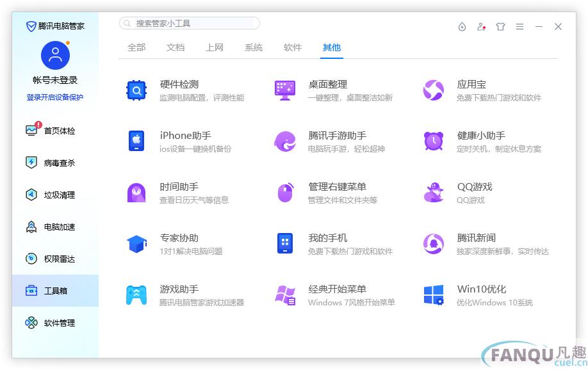The height and width of the screenshot is (370, 588).
Task: Go to the 软件 tab
Action: tap(293, 47)
